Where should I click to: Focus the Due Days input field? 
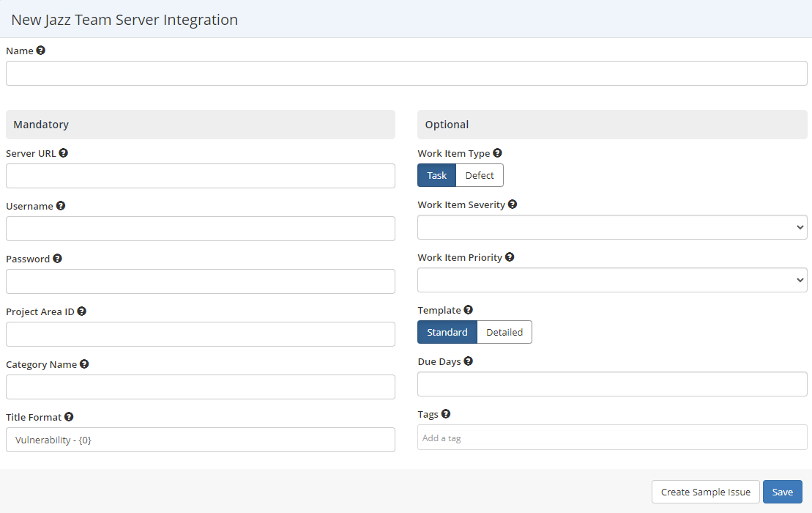[612, 384]
